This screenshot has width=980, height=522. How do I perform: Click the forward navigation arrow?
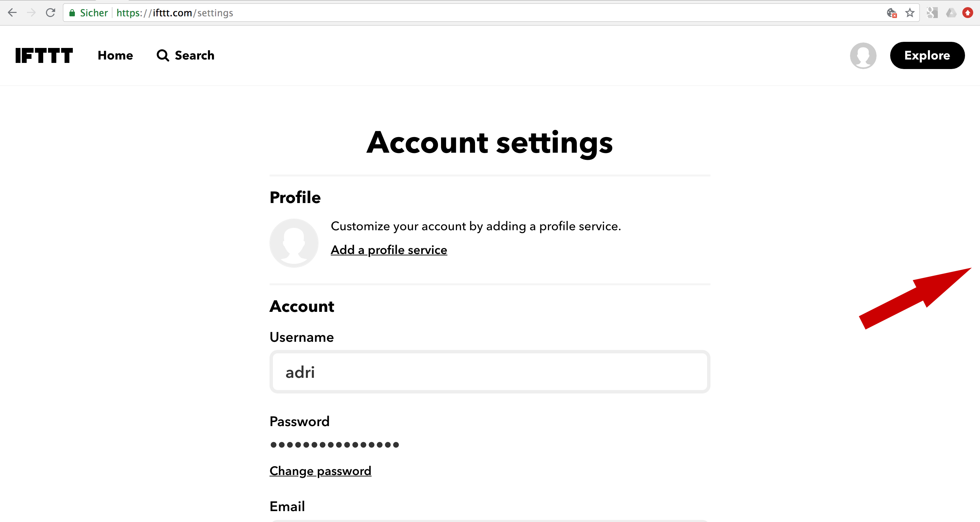31,13
